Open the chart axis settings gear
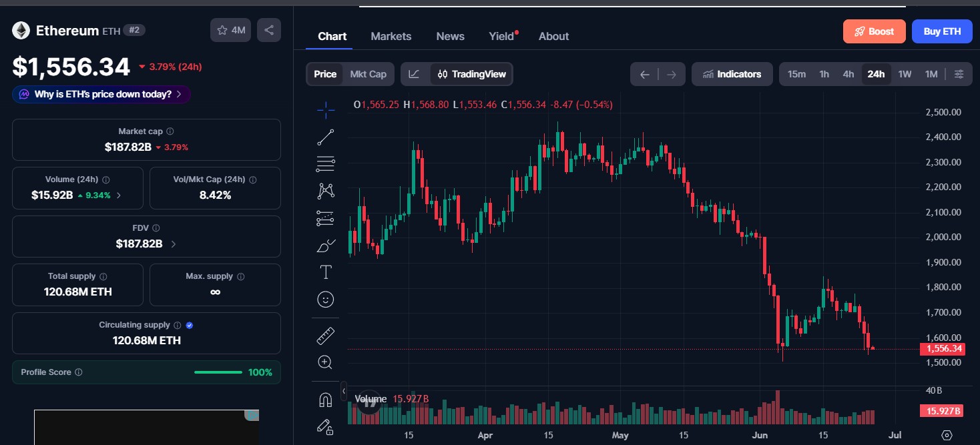The height and width of the screenshot is (445, 980). 947,435
